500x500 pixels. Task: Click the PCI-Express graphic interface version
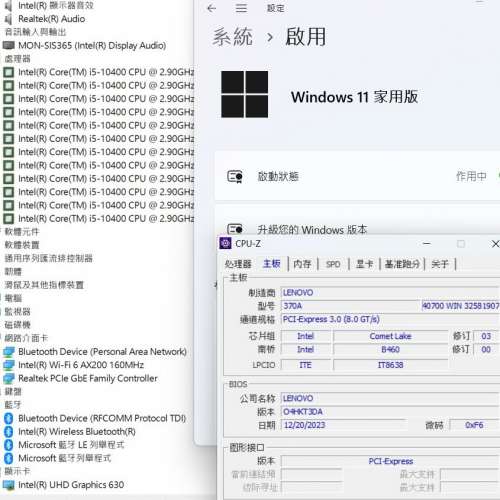pyautogui.click(x=390, y=461)
